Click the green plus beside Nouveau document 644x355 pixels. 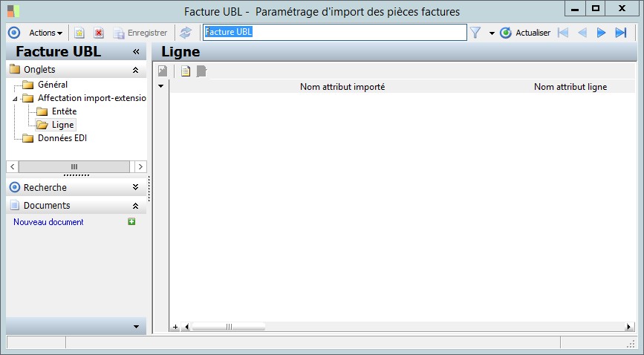point(131,222)
